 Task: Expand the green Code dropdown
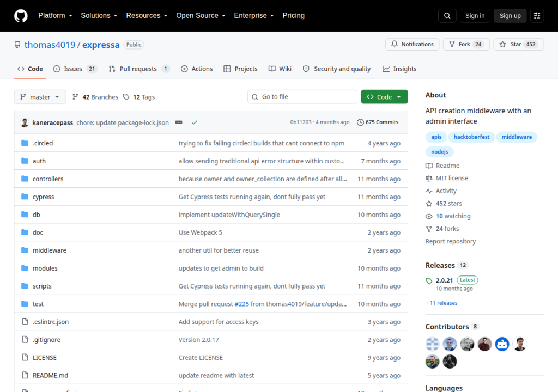(x=384, y=97)
